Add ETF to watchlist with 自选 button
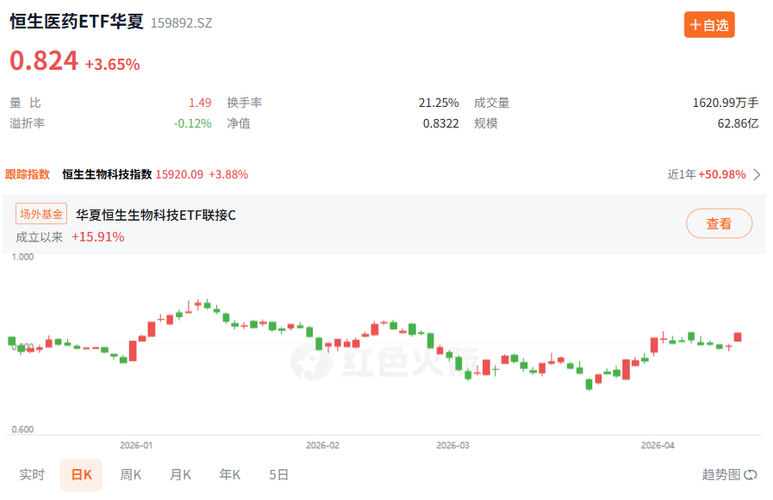The image size is (773, 500). click(709, 25)
